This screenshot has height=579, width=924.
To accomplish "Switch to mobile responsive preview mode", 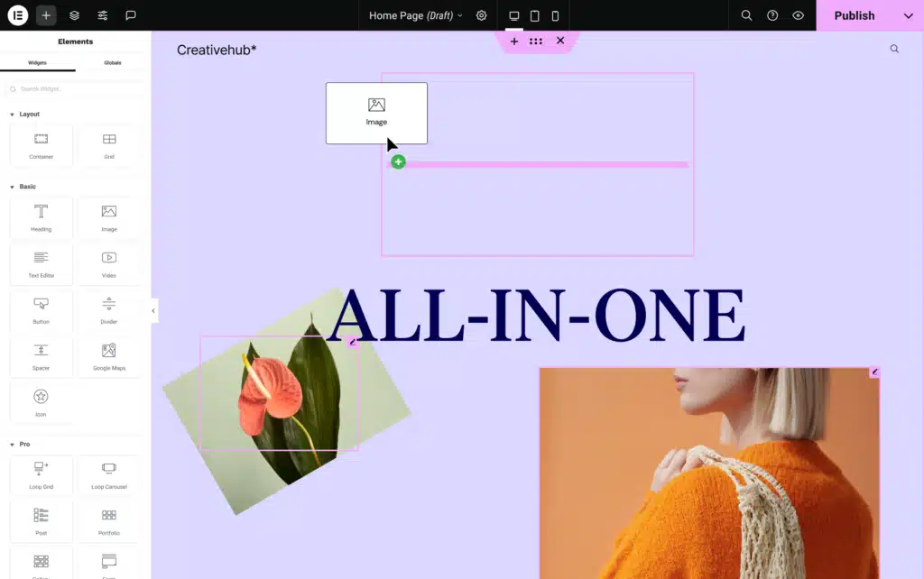I will click(555, 15).
